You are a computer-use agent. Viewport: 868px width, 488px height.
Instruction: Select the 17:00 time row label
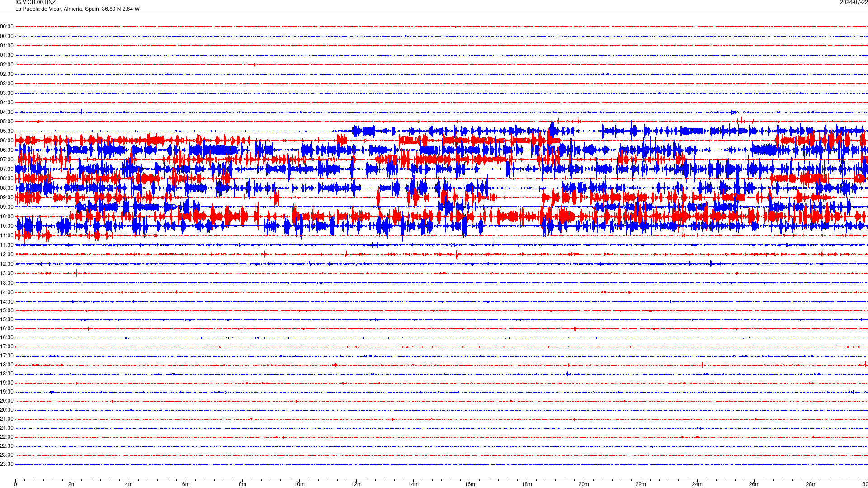(x=7, y=347)
